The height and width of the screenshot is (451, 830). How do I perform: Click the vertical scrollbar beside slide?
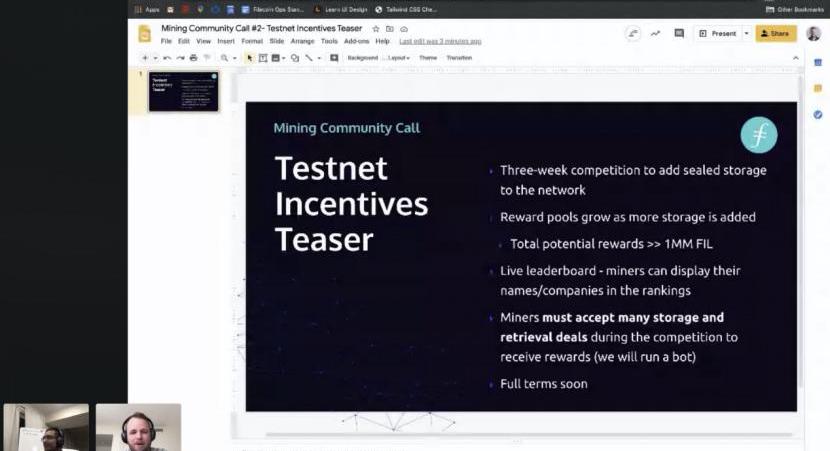click(x=802, y=240)
